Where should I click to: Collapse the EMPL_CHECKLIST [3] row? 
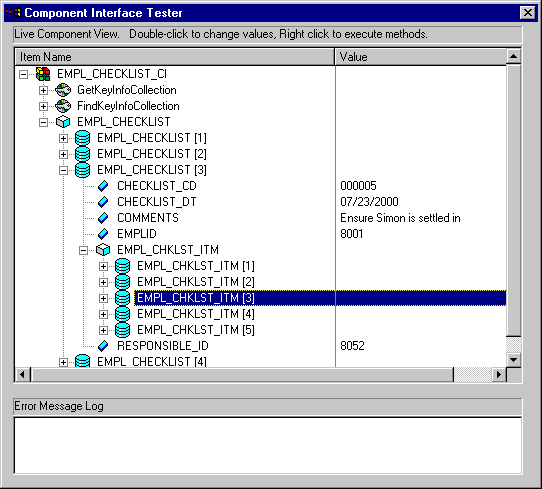click(x=63, y=170)
